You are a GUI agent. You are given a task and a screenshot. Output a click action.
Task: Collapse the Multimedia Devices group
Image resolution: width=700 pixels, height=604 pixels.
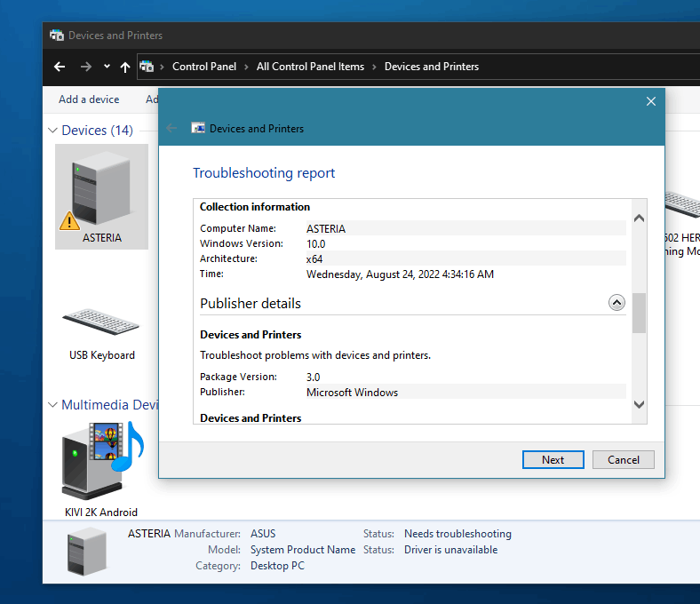pos(52,404)
